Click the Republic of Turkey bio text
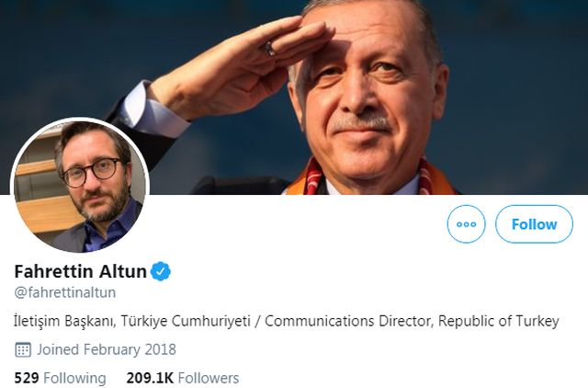Viewport: 588px width, 388px height. tap(498, 321)
